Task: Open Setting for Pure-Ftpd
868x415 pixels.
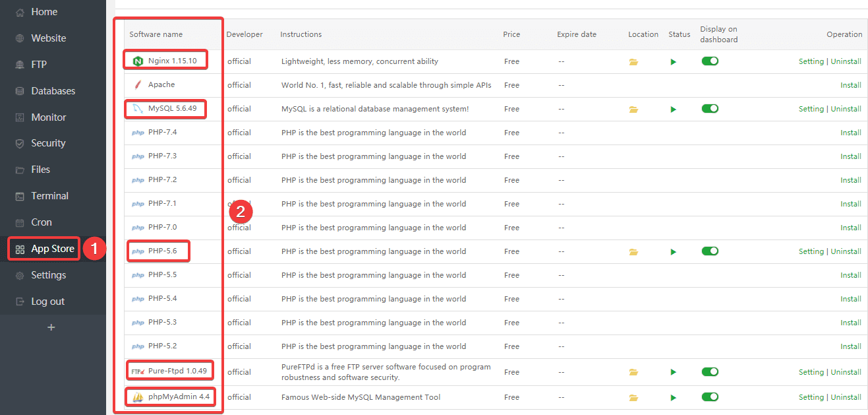Action: coord(811,372)
